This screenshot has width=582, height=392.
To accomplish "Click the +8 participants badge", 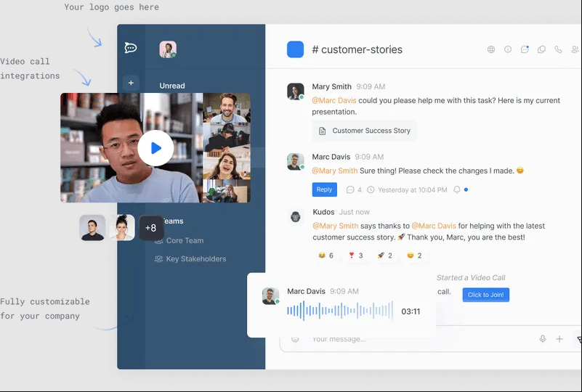I will point(150,228).
